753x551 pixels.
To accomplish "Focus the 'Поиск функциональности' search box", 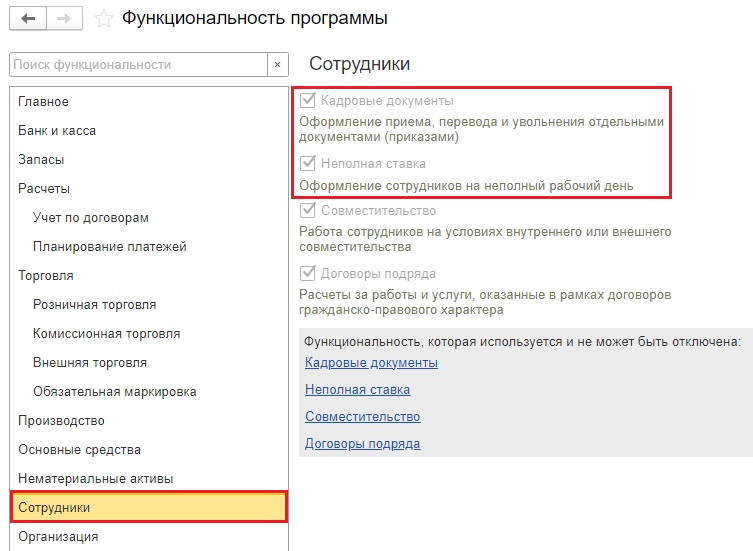I will (138, 64).
